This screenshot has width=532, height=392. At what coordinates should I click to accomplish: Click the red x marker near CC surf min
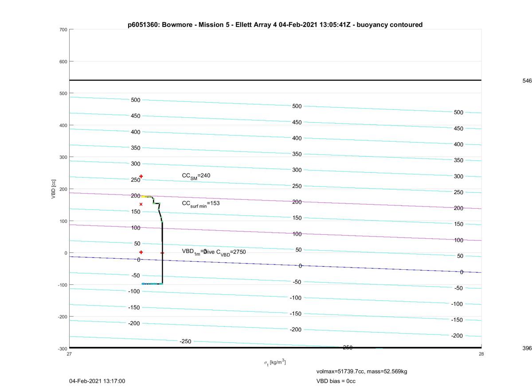(x=141, y=204)
